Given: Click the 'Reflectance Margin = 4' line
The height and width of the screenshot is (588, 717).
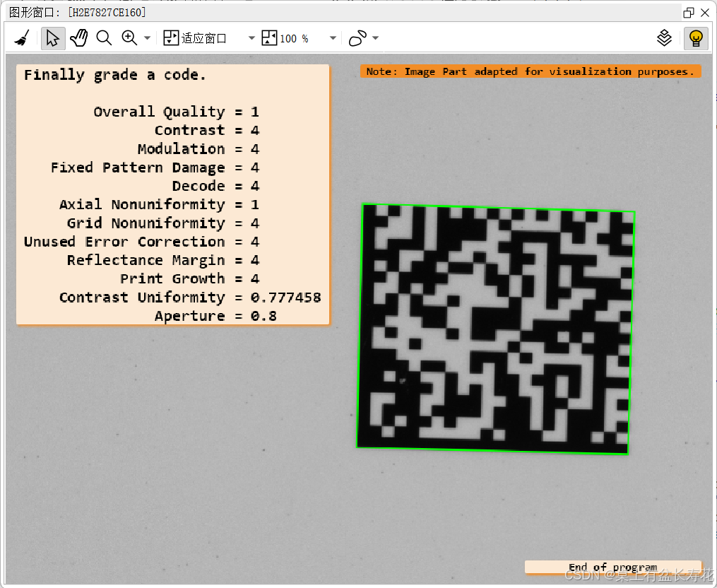Looking at the screenshot, I should [163, 260].
